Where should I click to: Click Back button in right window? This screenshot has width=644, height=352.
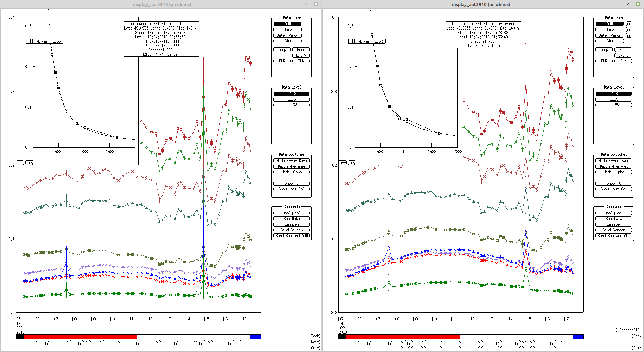[x=637, y=336]
